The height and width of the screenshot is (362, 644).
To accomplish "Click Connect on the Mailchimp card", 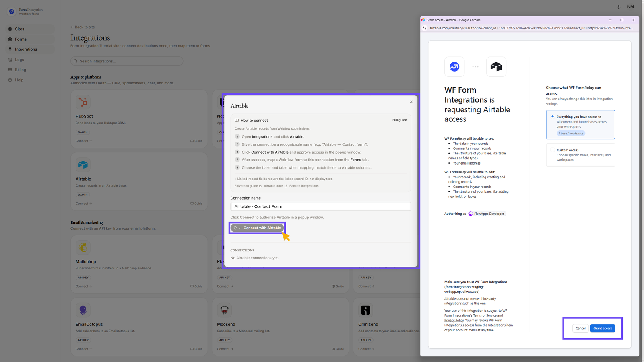I will click(84, 286).
